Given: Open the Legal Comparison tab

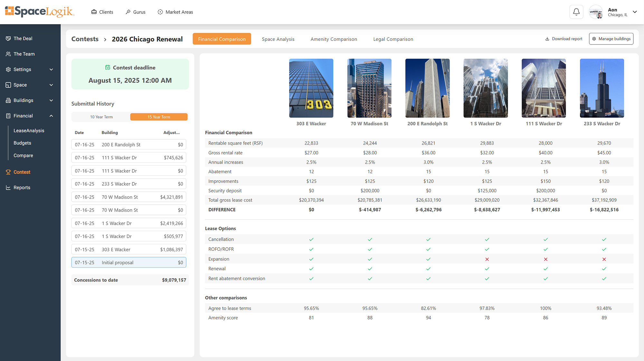Looking at the screenshot, I should point(393,39).
